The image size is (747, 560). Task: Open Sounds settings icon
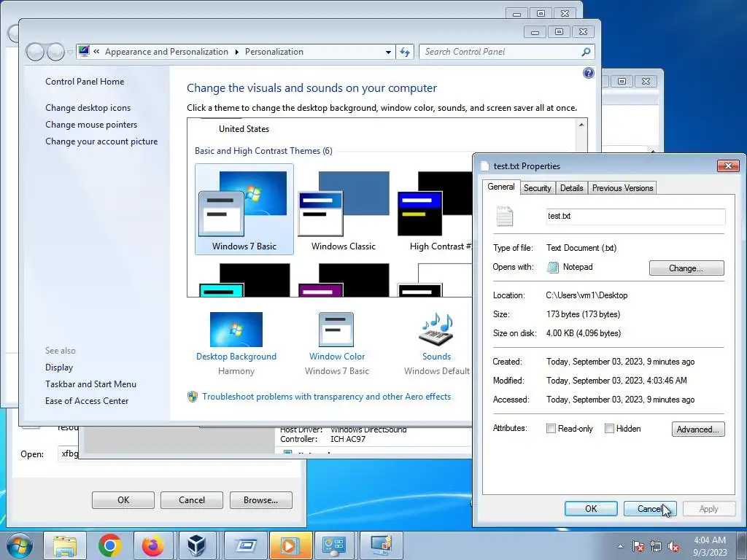[x=436, y=330]
